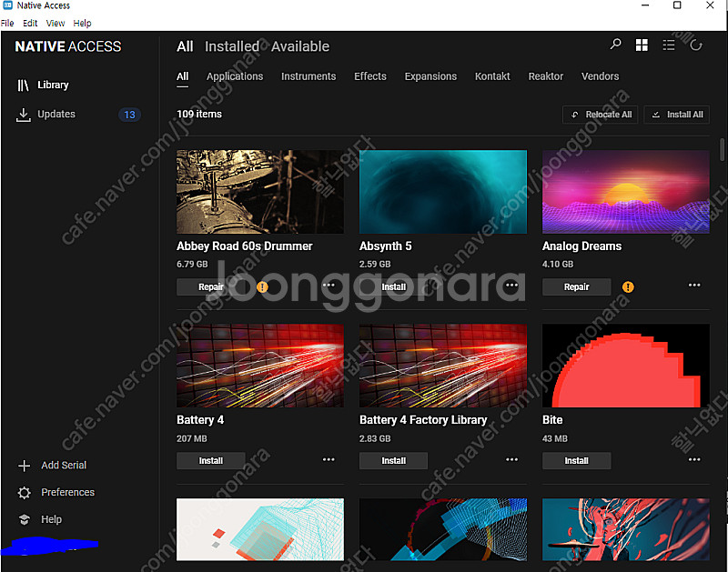Install Battery 4
This screenshot has height=572, width=728.
tap(211, 461)
